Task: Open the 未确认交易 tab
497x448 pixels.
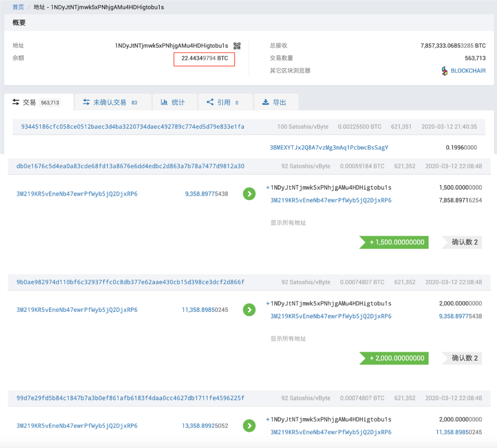Action: click(113, 102)
